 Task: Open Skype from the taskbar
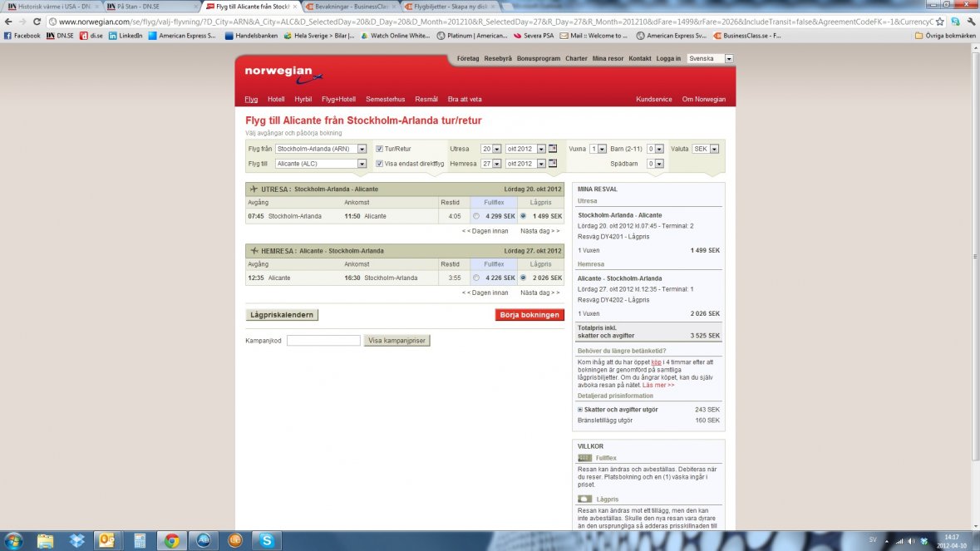pyautogui.click(x=266, y=540)
